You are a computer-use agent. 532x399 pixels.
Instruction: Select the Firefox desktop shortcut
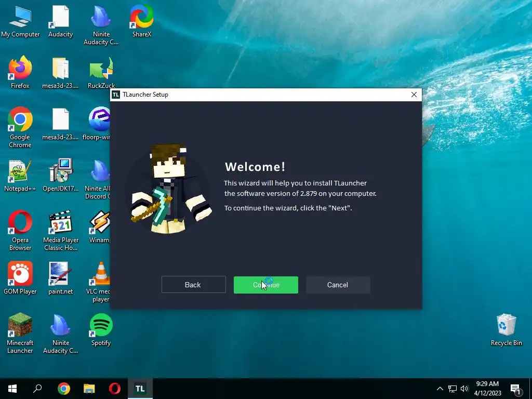coord(20,72)
